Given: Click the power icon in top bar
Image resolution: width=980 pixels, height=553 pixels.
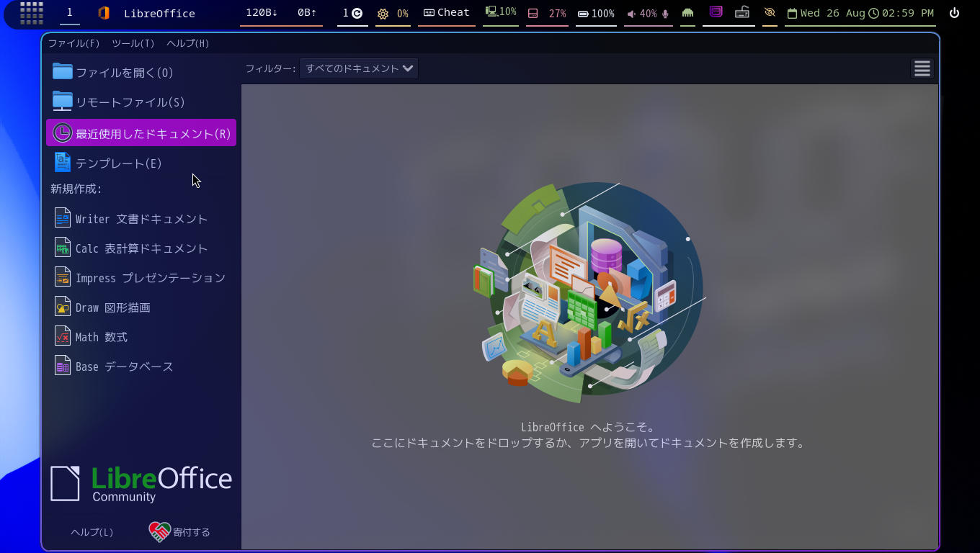Looking at the screenshot, I should tap(954, 13).
